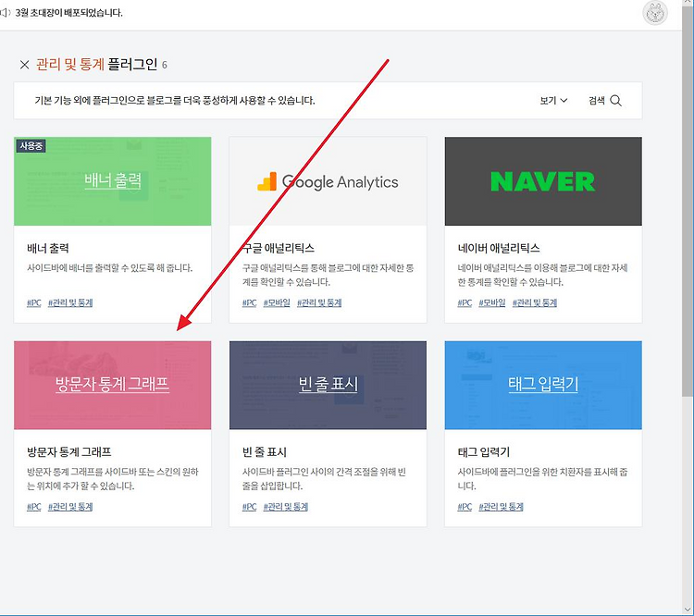Click the megaphone notice icon

tap(5, 12)
